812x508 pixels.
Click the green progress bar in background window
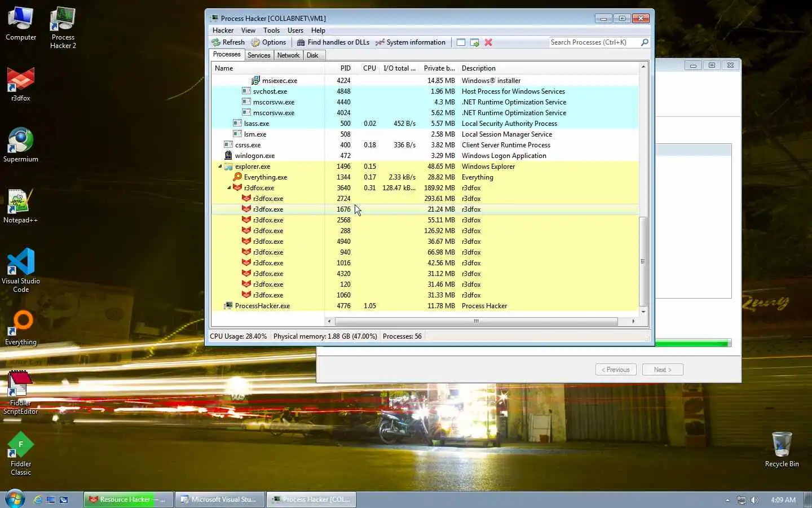coord(692,343)
